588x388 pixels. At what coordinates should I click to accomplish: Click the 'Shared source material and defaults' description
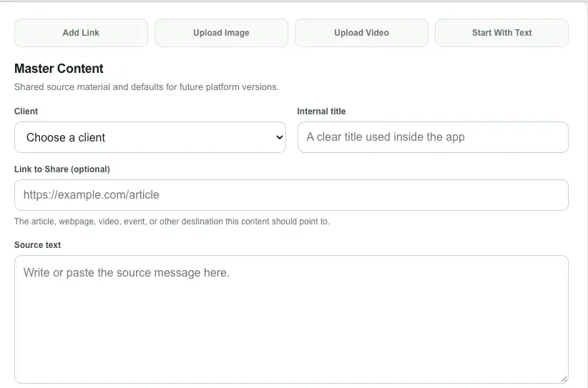coord(147,87)
